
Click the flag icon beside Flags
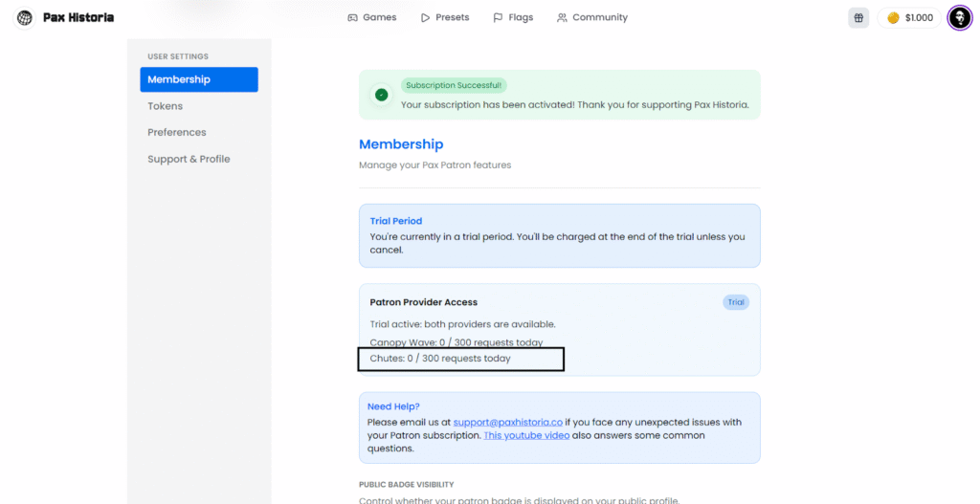pos(498,17)
